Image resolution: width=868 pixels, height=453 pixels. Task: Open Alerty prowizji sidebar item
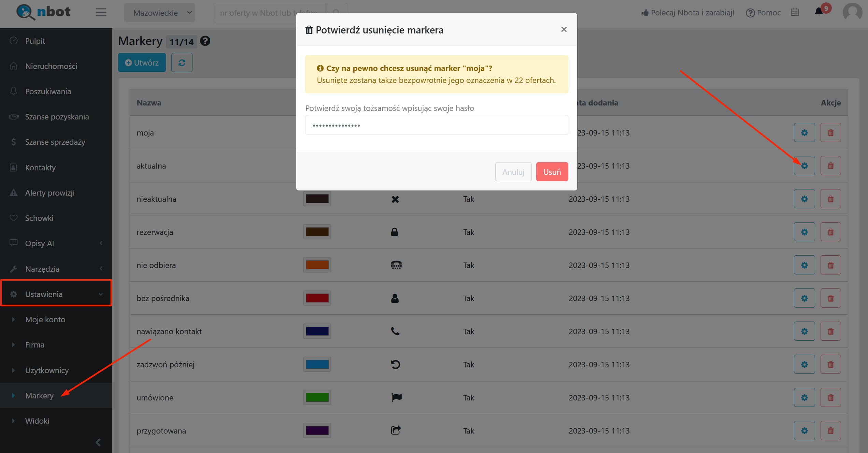[56, 193]
